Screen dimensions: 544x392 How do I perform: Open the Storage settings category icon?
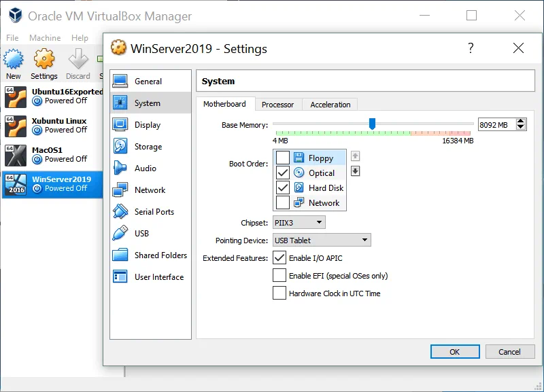tap(120, 146)
